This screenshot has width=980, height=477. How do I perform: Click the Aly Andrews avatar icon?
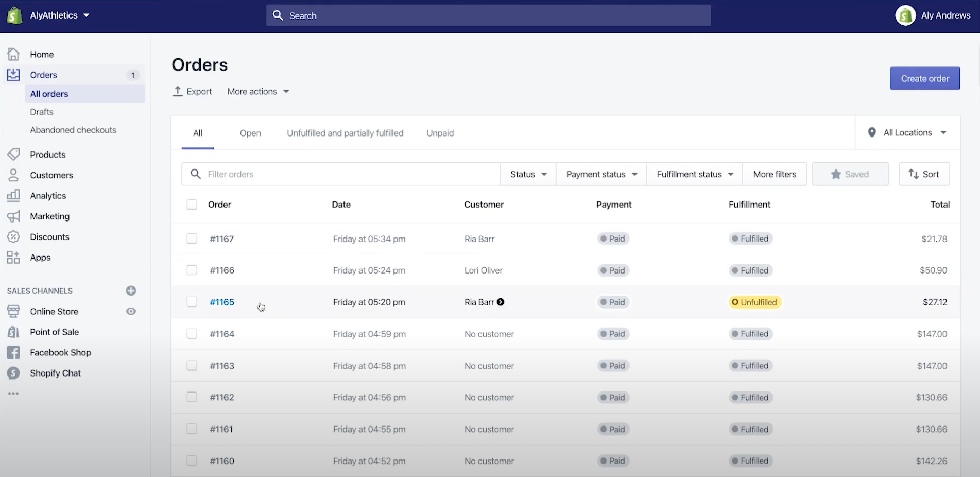click(905, 15)
